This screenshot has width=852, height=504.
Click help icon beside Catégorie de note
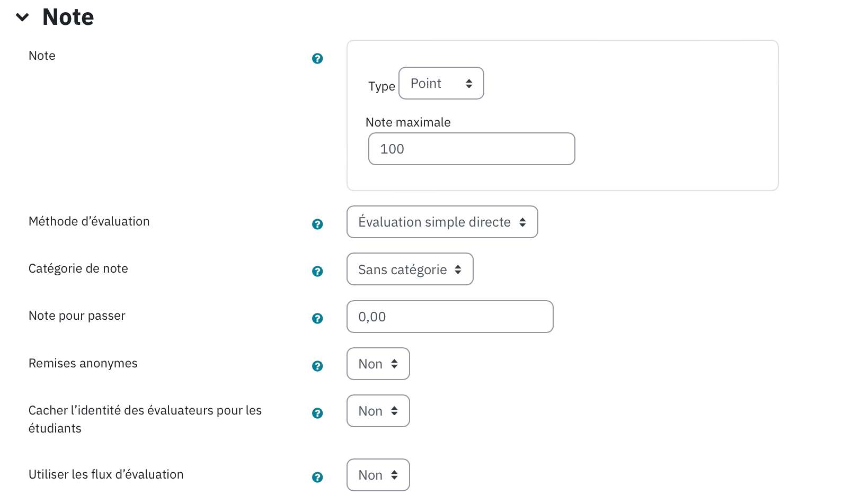(317, 271)
